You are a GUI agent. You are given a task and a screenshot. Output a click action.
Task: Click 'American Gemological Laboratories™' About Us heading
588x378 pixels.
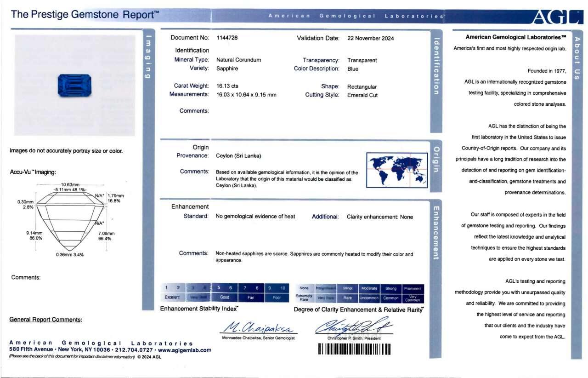click(516, 37)
